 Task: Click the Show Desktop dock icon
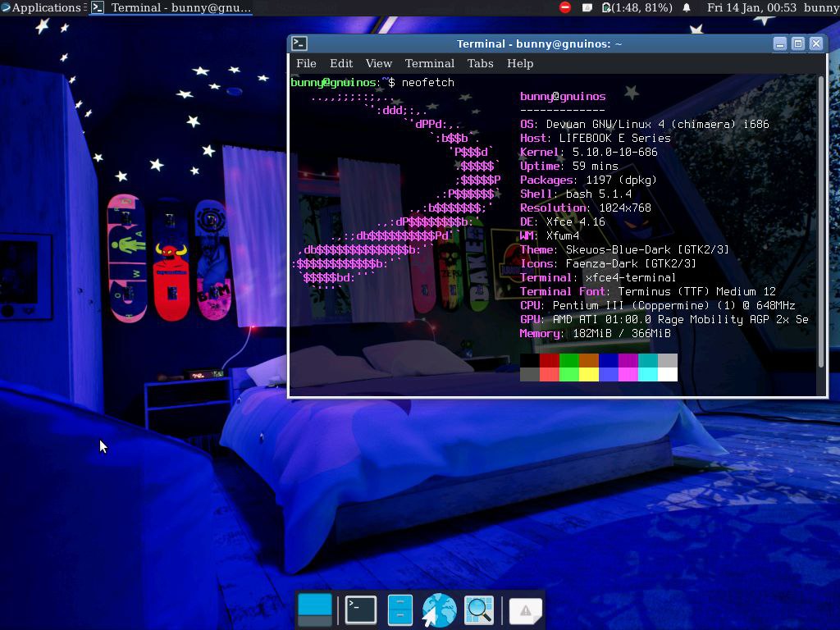coord(315,610)
